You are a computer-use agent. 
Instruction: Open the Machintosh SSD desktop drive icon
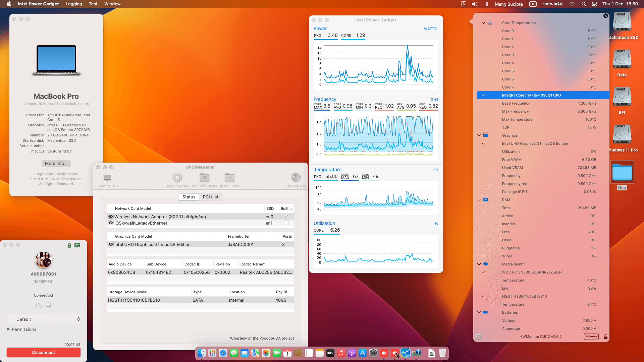(622, 22)
